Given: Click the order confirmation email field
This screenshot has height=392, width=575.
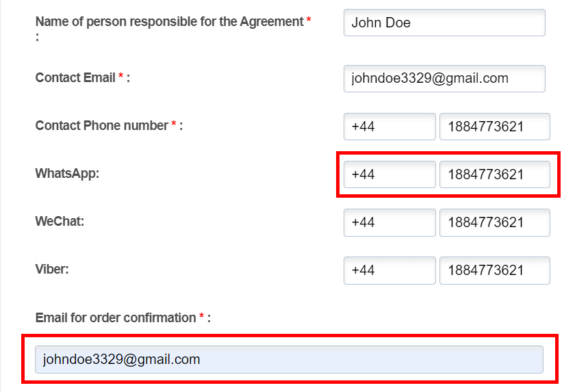Looking at the screenshot, I should (x=289, y=359).
